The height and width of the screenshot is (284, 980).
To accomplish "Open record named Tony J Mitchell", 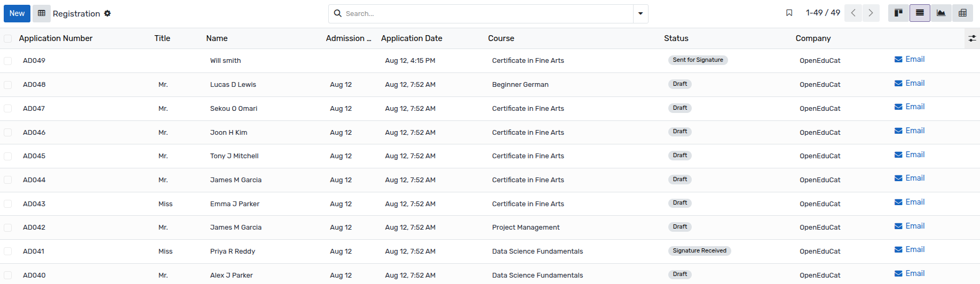I will (234, 156).
